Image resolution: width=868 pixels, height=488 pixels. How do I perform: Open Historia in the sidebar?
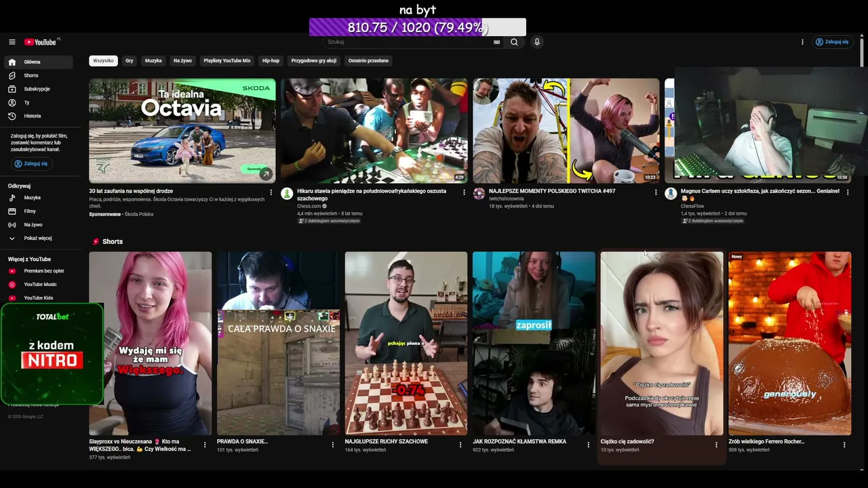[x=39, y=116]
